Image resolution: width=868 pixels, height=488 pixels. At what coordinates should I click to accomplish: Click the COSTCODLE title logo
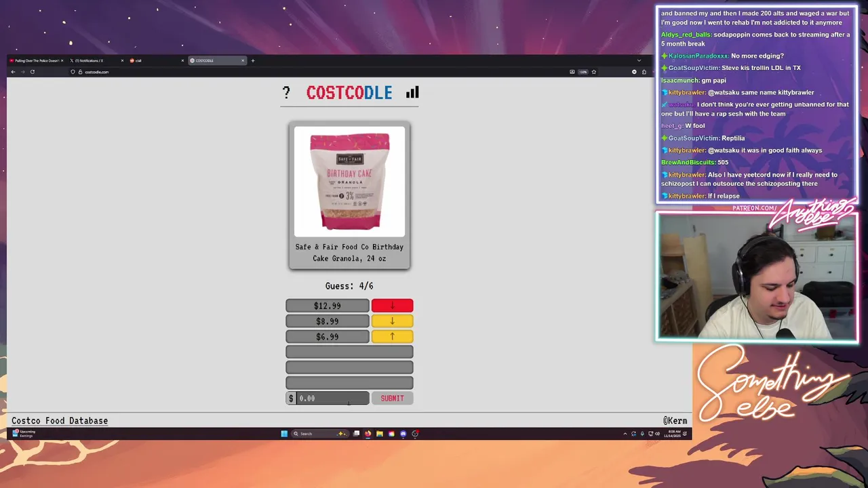pos(349,93)
